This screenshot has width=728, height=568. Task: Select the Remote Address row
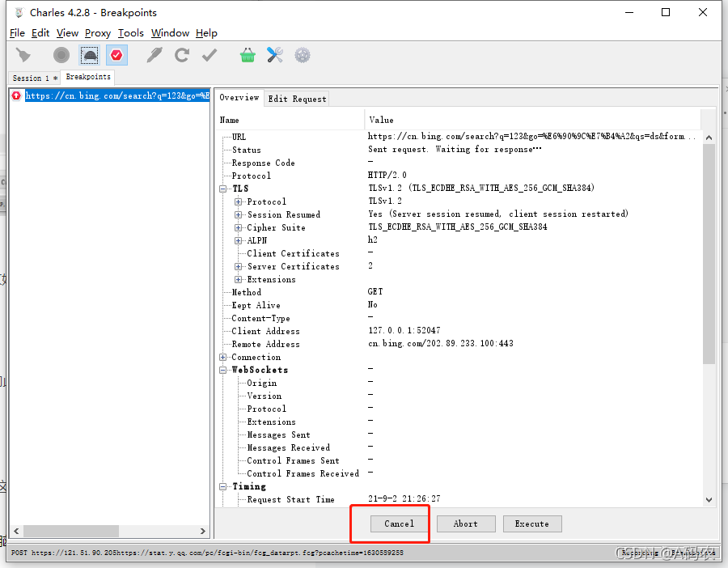pos(459,344)
